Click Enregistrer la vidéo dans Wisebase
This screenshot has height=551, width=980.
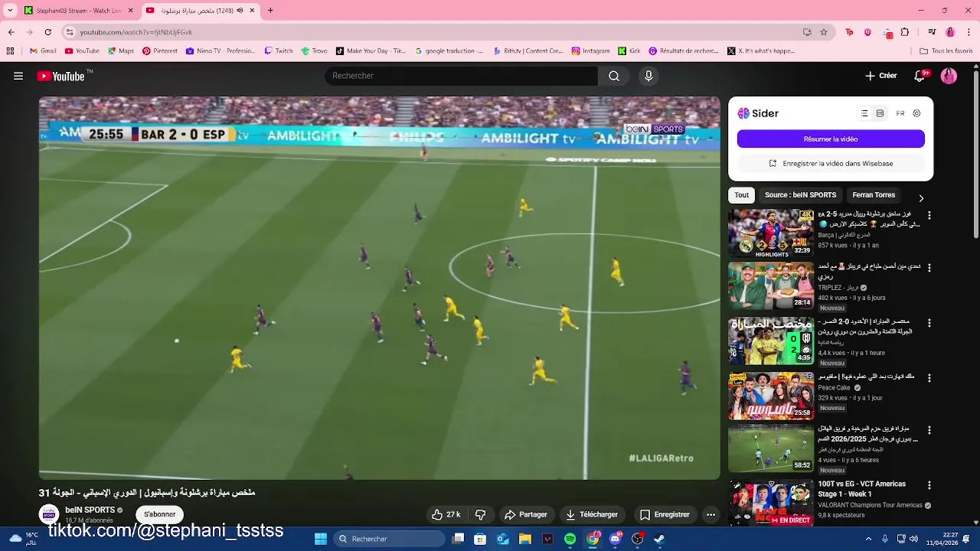click(x=831, y=163)
